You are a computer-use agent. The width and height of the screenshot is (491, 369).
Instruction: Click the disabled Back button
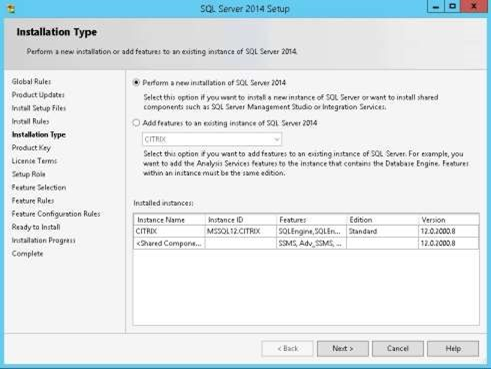(x=287, y=348)
